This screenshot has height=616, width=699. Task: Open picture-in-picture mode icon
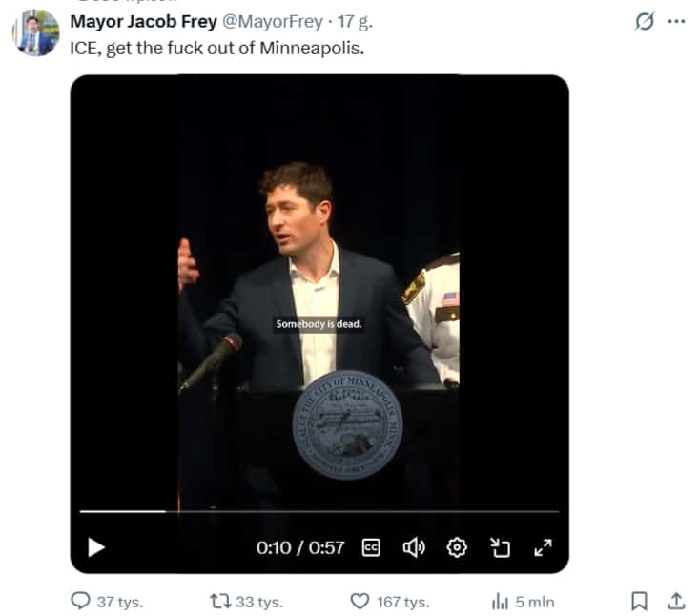coord(500,547)
